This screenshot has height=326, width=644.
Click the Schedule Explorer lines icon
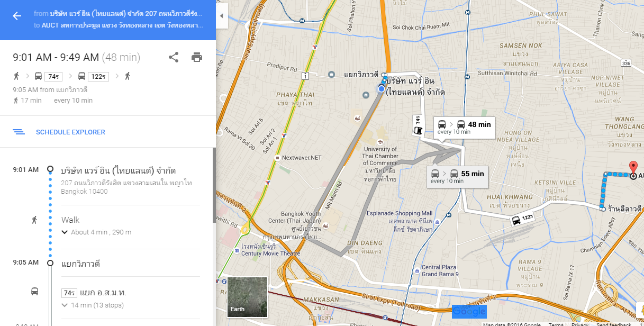(19, 132)
